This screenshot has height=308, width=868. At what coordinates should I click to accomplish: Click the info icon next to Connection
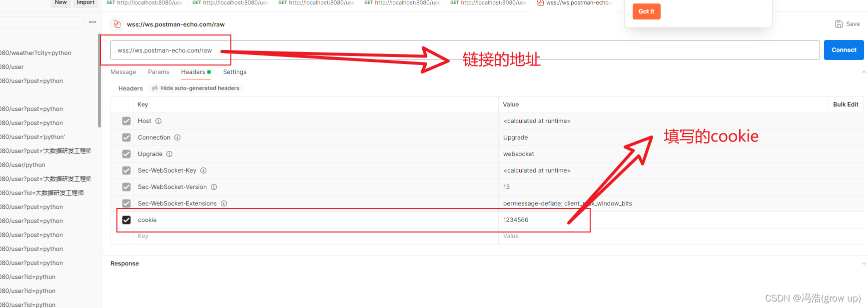coord(177,137)
